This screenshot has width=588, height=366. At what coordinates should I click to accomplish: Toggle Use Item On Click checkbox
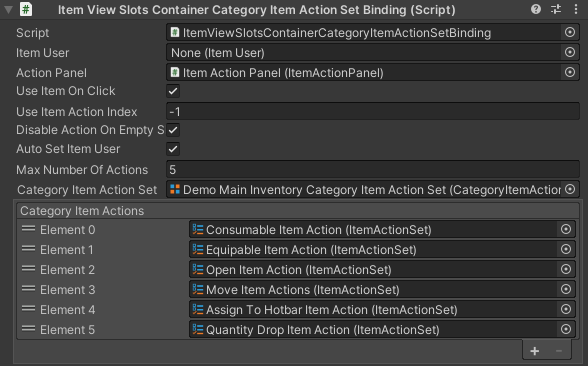point(173,91)
